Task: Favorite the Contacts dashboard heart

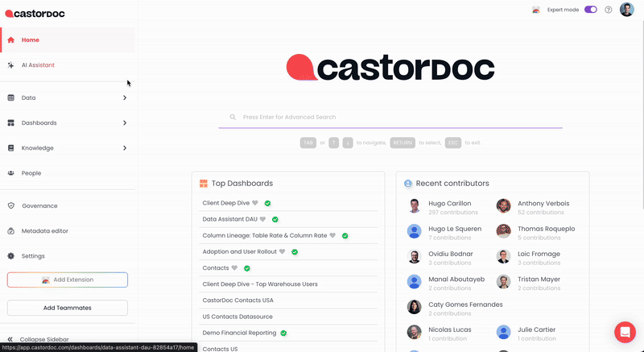Action: [x=234, y=267]
